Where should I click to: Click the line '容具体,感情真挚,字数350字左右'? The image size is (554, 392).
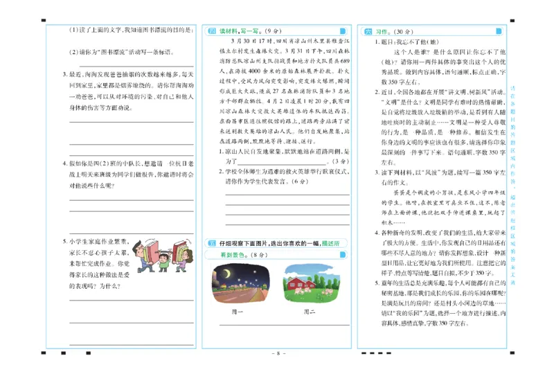point(425,323)
